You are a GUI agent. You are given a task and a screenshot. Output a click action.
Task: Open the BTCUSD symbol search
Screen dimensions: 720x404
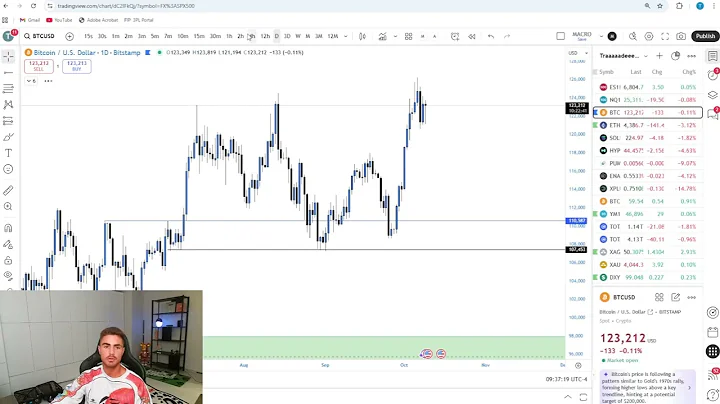point(39,36)
